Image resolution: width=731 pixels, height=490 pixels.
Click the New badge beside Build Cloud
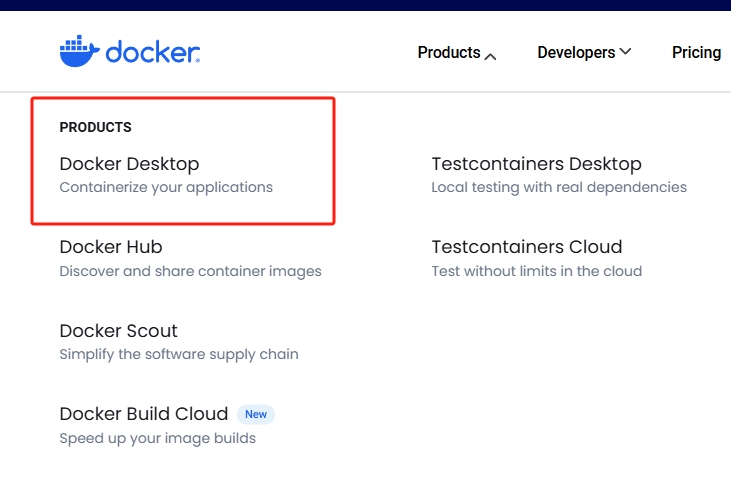[256, 414]
